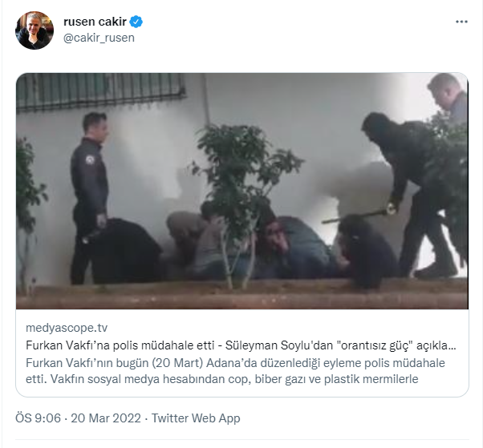Open the tweet's three-dot more options menu
This screenshot has width=483, height=448.
click(x=461, y=22)
